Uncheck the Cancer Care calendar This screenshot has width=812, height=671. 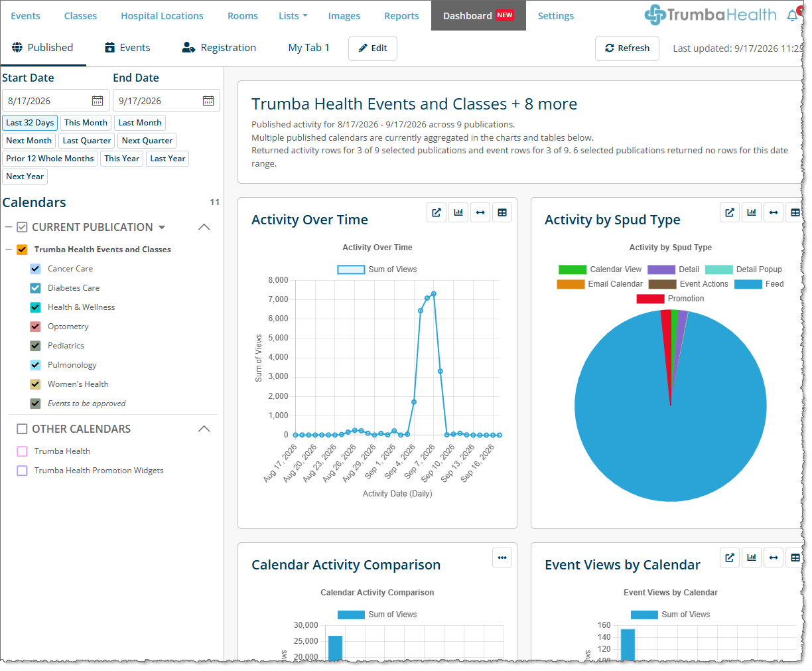pos(36,269)
